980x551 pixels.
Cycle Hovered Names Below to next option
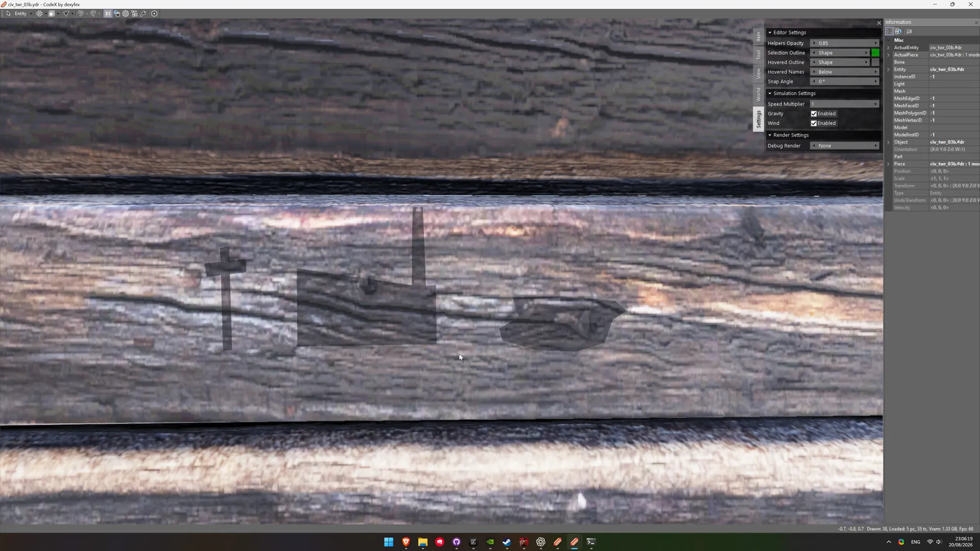(876, 72)
